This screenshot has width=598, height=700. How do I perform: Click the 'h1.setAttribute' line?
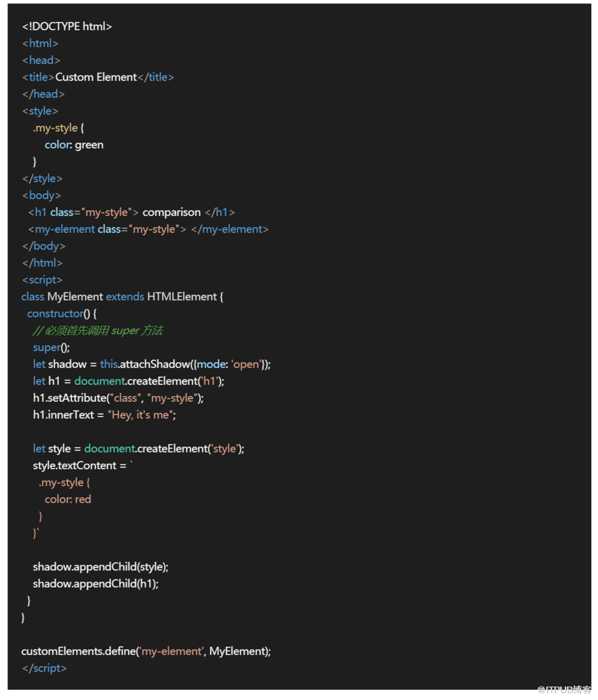pyautogui.click(x=118, y=398)
